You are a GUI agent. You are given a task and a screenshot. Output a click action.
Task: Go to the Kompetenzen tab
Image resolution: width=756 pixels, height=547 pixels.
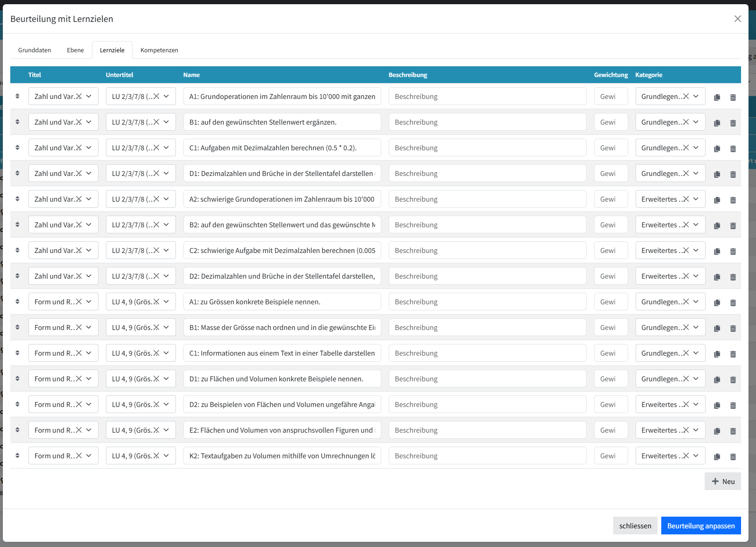coord(159,50)
